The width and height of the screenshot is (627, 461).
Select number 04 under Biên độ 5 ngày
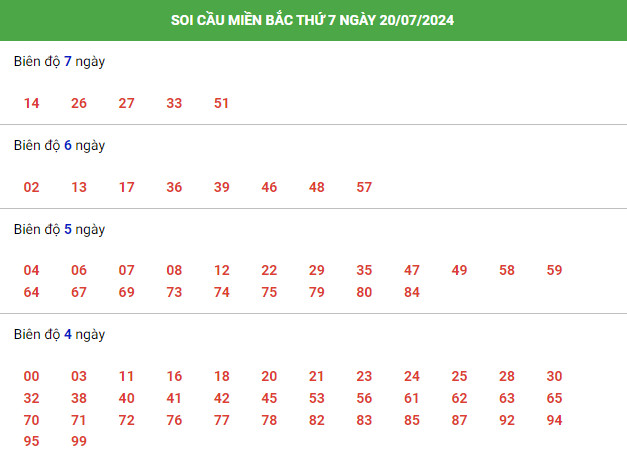[32, 270]
